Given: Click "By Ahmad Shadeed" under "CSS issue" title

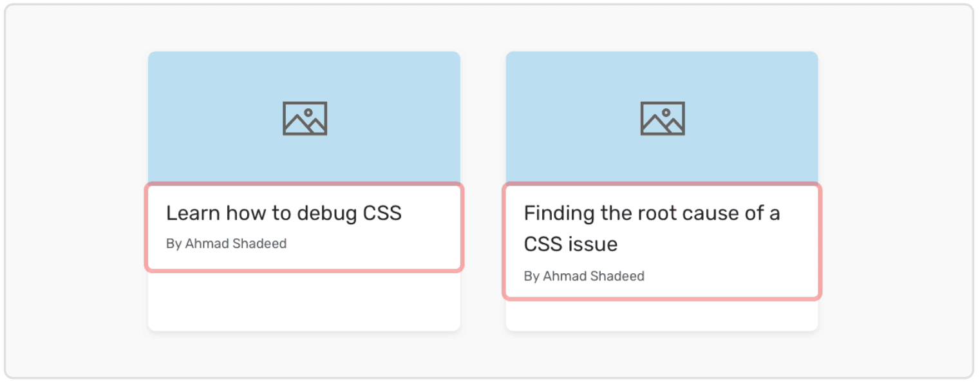Looking at the screenshot, I should click(584, 276).
